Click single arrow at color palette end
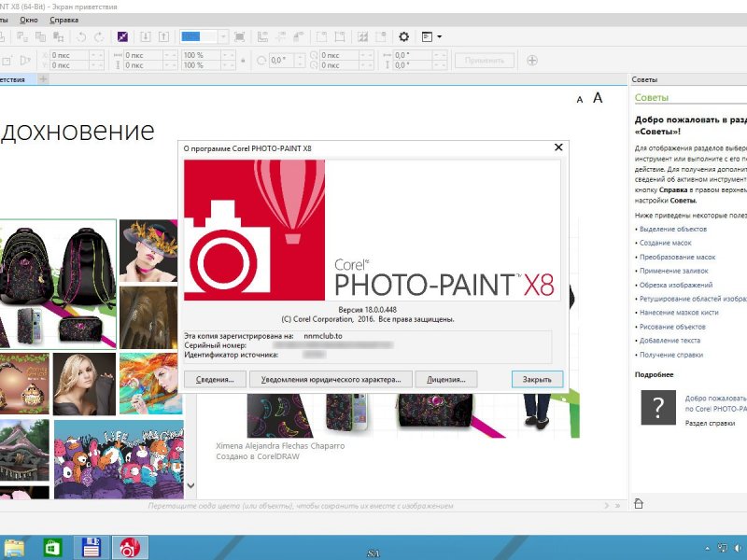The width and height of the screenshot is (747, 560). tap(606, 506)
